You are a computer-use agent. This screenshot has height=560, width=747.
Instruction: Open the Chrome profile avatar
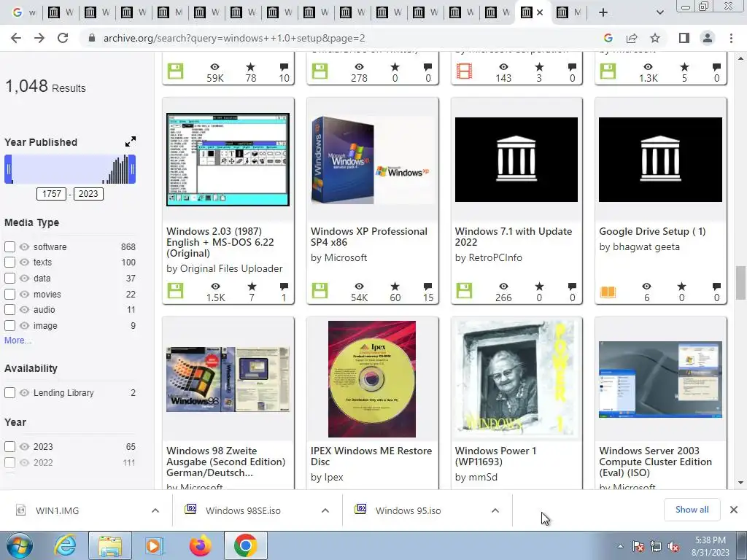pyautogui.click(x=708, y=38)
